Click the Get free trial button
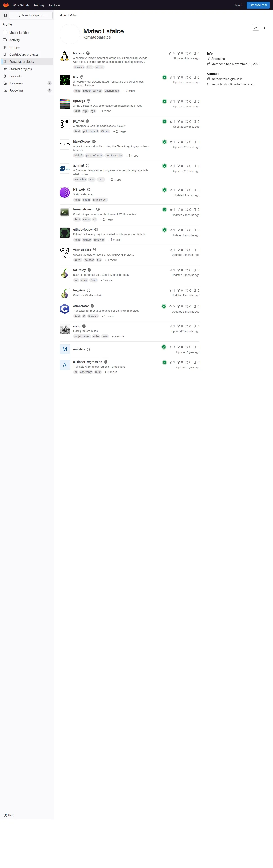Viewport: 273px width, 868px height. coord(258,5)
